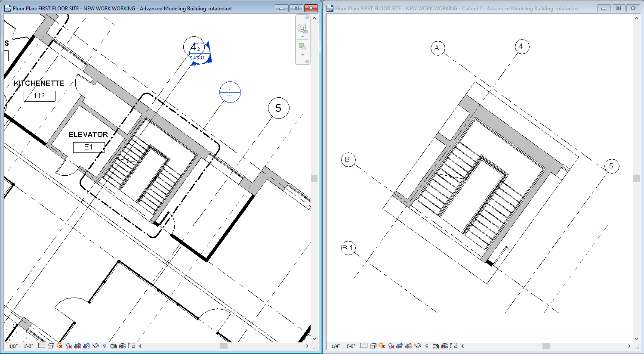Select grid bubble A in Callout 2 window
The width and height of the screenshot is (644, 354).
point(438,48)
